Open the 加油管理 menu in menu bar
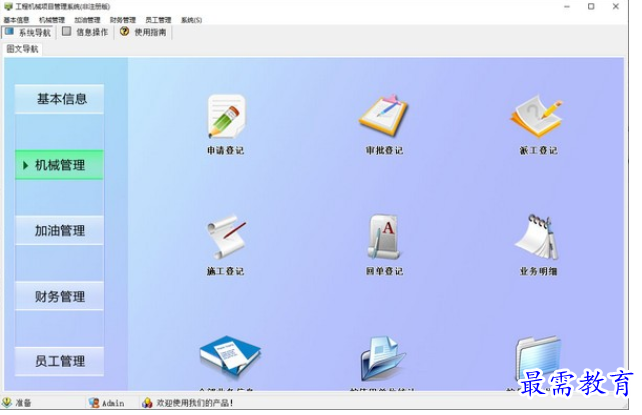This screenshot has height=415, width=642. 87,20
